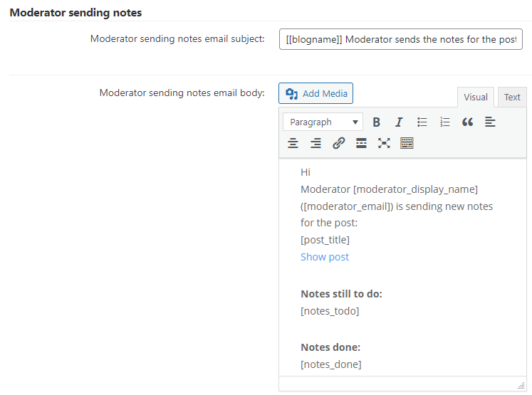Enter fullscreen editor mode
The height and width of the screenshot is (395, 532).
point(384,143)
